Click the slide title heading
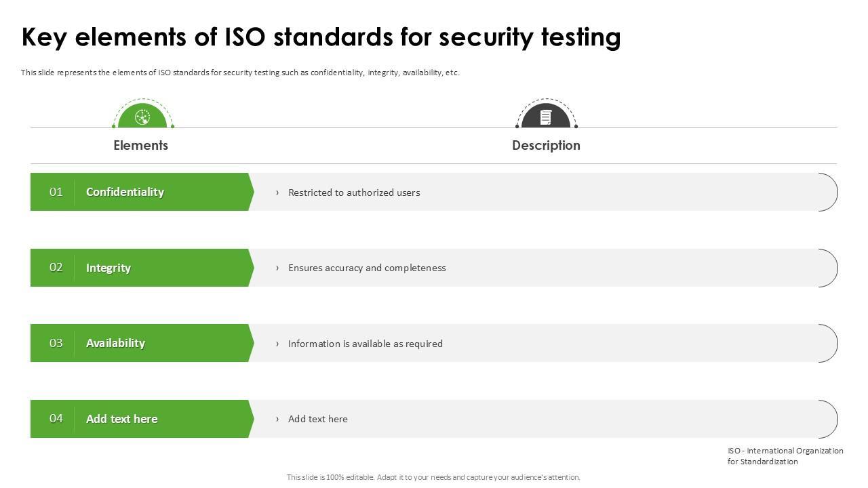The image size is (868, 488). [321, 37]
